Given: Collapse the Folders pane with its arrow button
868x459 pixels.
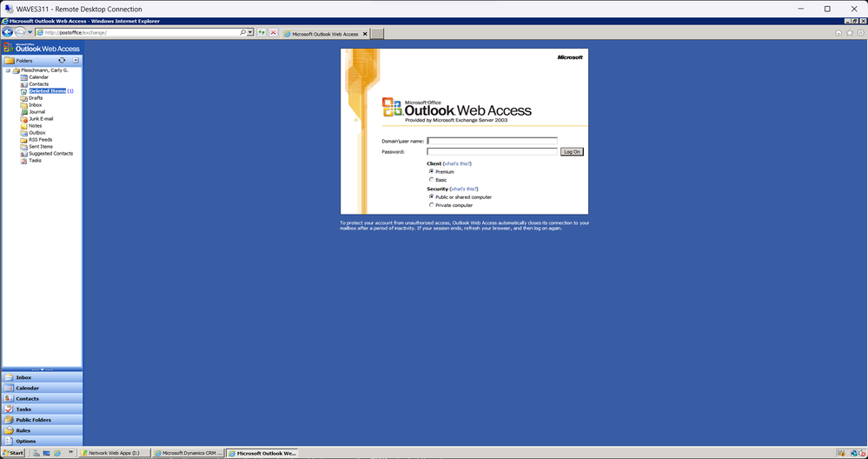Looking at the screenshot, I should (x=76, y=60).
